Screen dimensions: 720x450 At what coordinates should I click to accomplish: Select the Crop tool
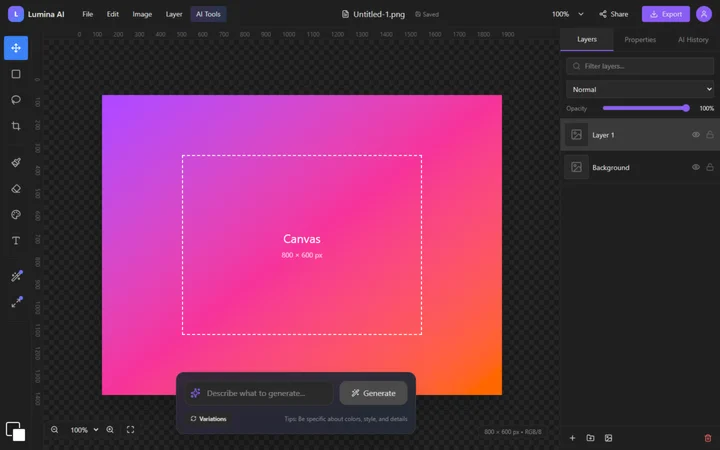[16, 126]
